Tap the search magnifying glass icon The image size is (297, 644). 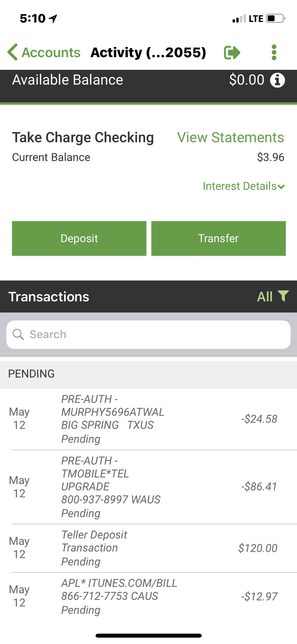[x=18, y=334]
